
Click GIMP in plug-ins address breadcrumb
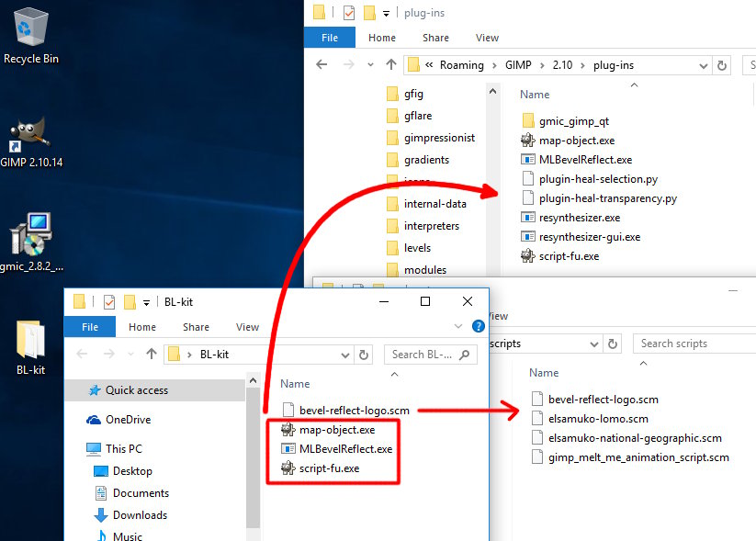(x=518, y=65)
